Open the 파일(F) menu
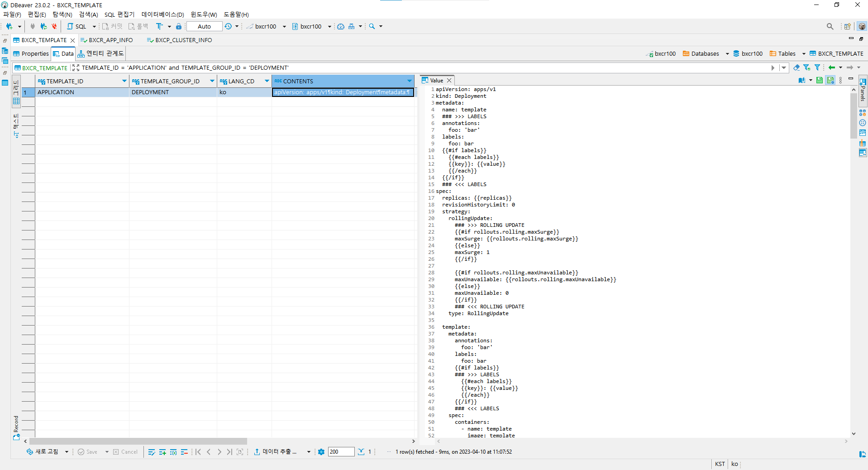This screenshot has width=868, height=470. tap(12, 14)
